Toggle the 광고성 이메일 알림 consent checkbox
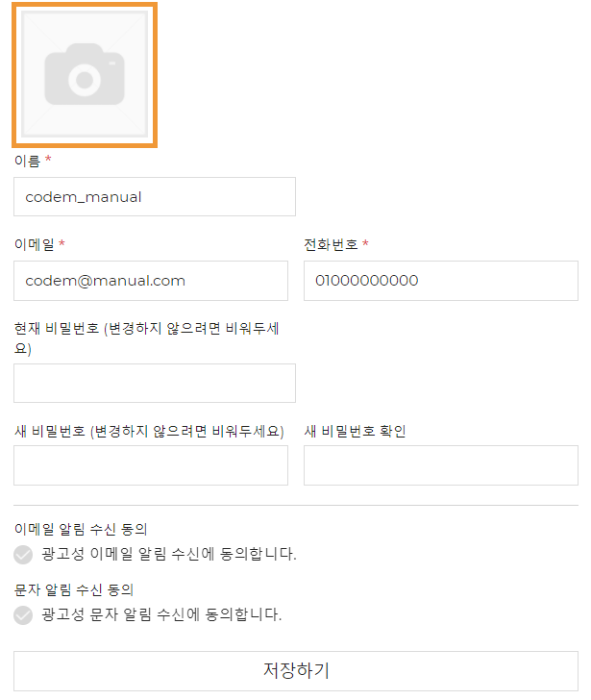Image resolution: width=591 pixels, height=700 pixels. (23, 555)
